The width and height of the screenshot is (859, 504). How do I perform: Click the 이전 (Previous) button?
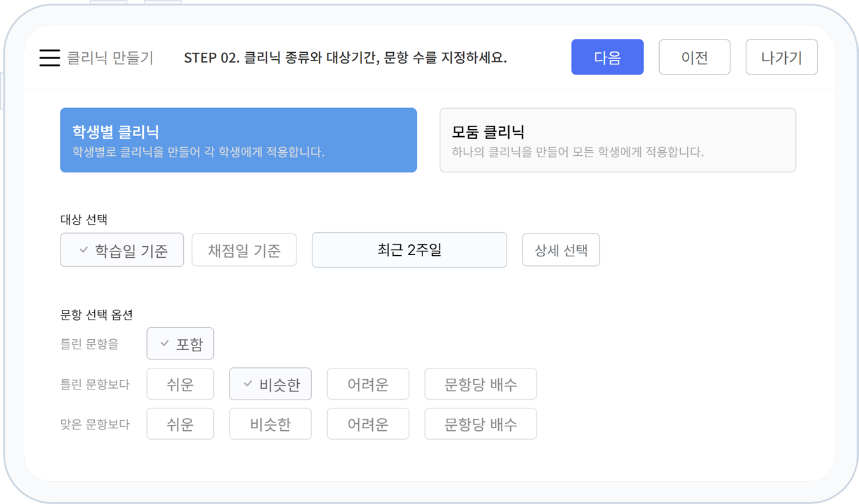point(694,57)
